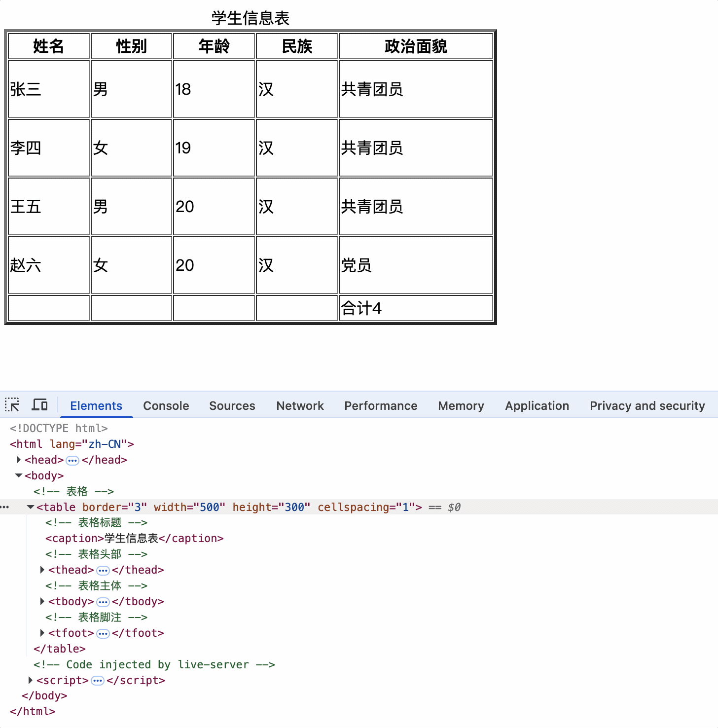This screenshot has width=718, height=728.
Task: Click the three-dot actions beside the table node
Action: click(5, 507)
